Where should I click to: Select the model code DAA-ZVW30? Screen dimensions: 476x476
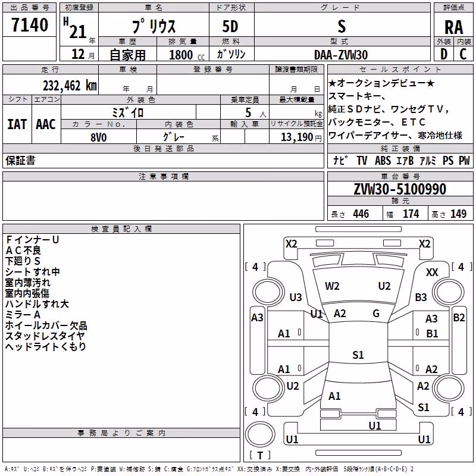(x=341, y=55)
